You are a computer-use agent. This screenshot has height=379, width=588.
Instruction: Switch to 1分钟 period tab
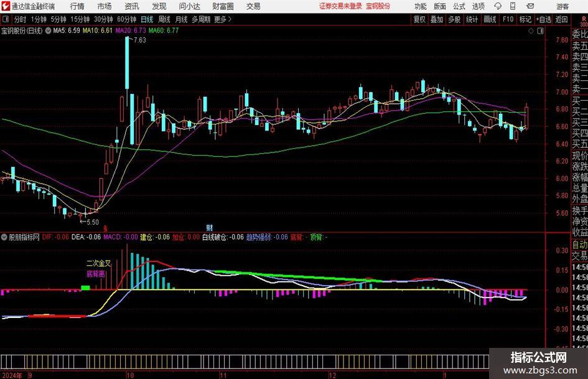[39, 19]
